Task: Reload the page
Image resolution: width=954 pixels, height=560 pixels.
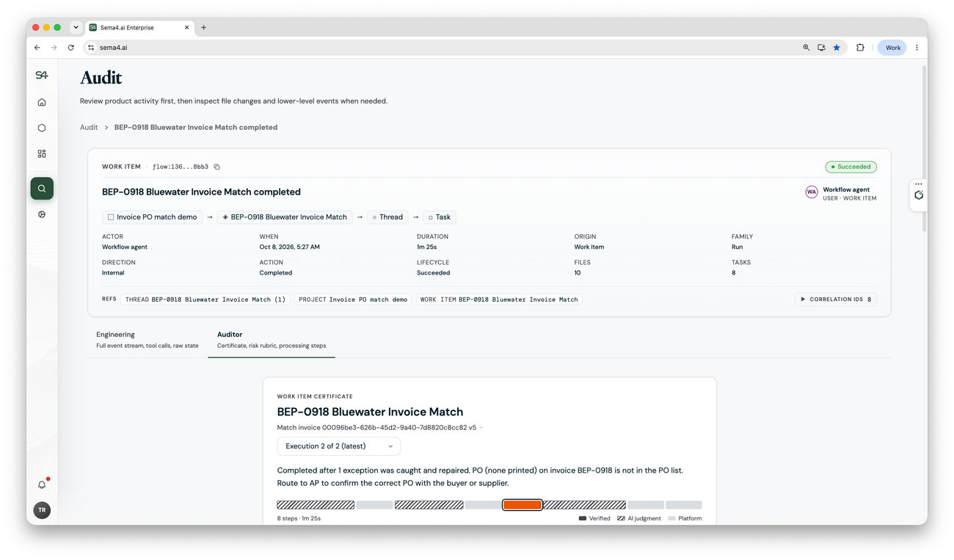Action: (71, 48)
